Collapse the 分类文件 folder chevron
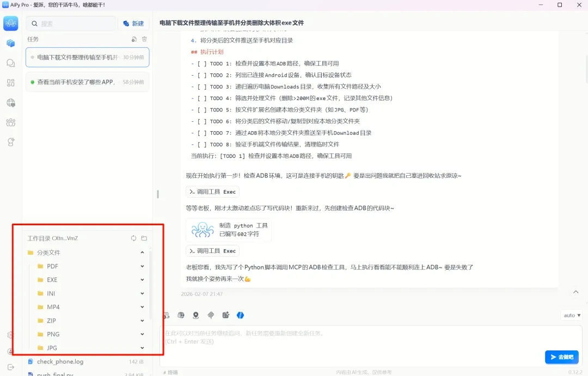This screenshot has width=588, height=376. click(x=142, y=252)
